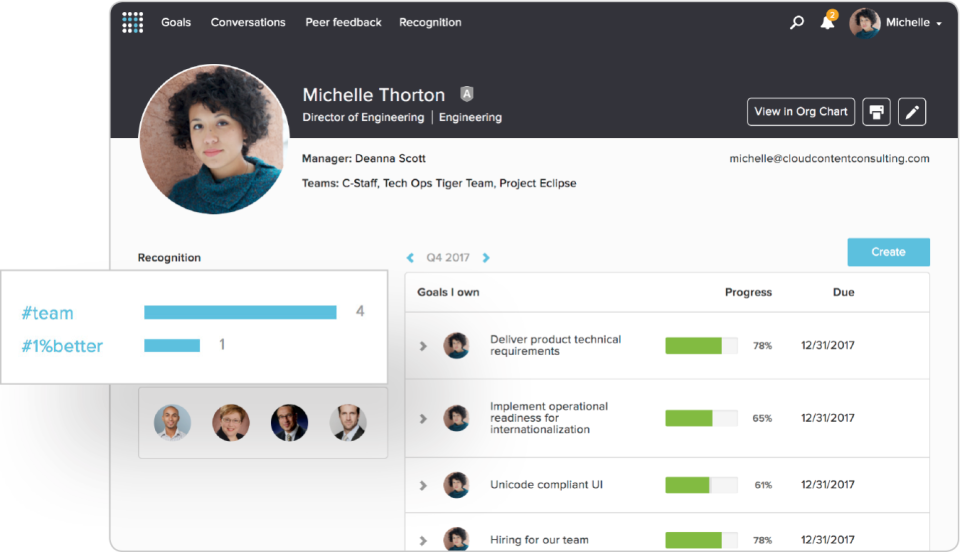Screen dimensions: 960x552
Task: Click the #team recognition hashtag
Action: click(47, 313)
